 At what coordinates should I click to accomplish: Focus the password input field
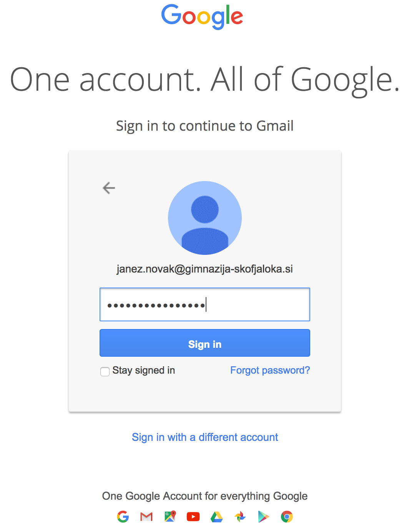[205, 304]
